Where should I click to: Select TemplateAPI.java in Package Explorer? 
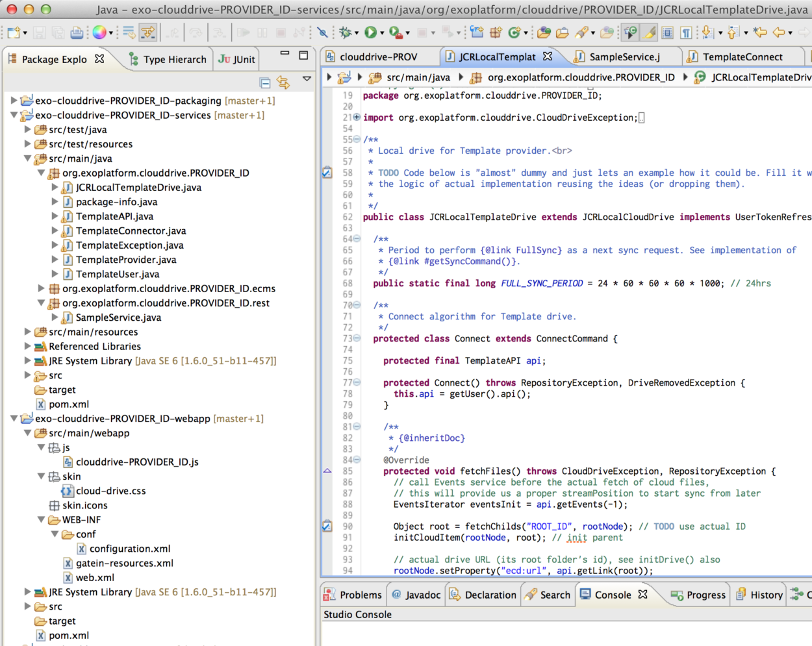click(x=114, y=216)
